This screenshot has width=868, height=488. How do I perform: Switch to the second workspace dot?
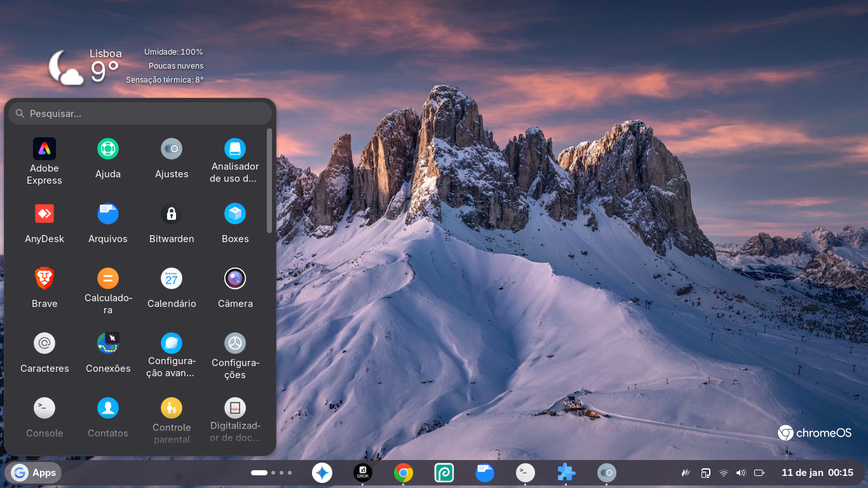pyautogui.click(x=273, y=473)
